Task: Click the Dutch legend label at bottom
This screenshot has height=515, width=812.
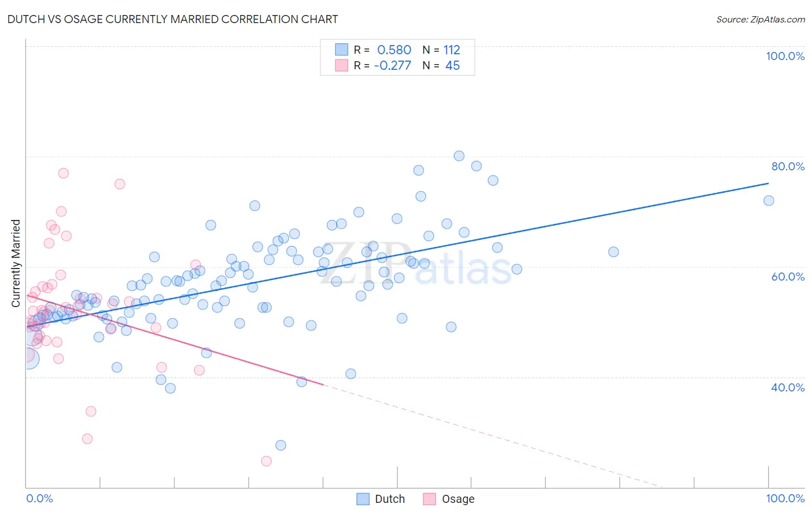Action: [x=390, y=499]
